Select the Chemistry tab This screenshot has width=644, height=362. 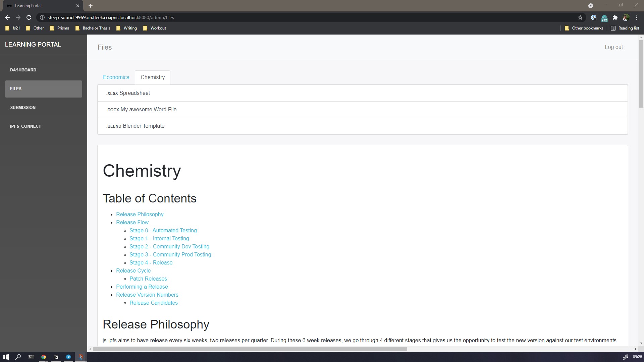coord(153,77)
